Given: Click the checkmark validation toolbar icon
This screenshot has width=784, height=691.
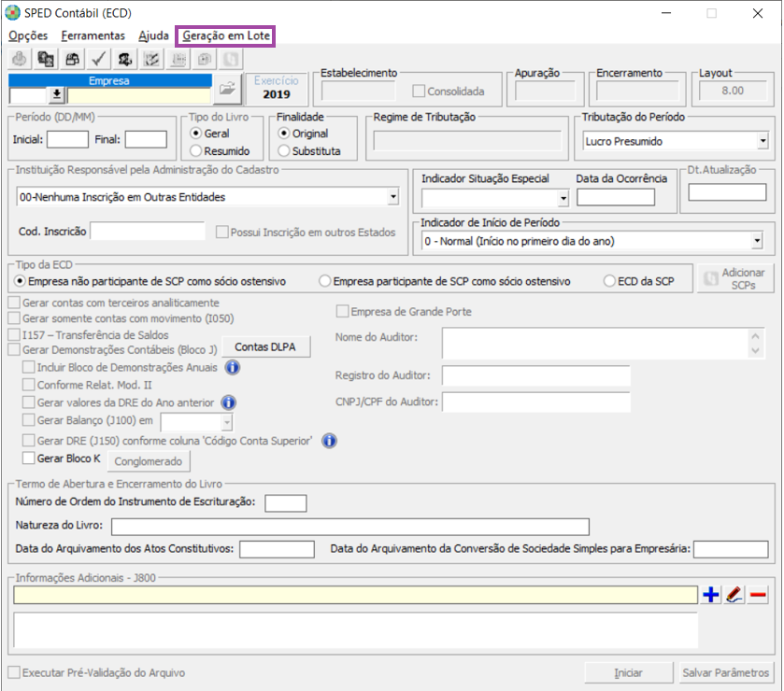Looking at the screenshot, I should pyautogui.click(x=98, y=60).
